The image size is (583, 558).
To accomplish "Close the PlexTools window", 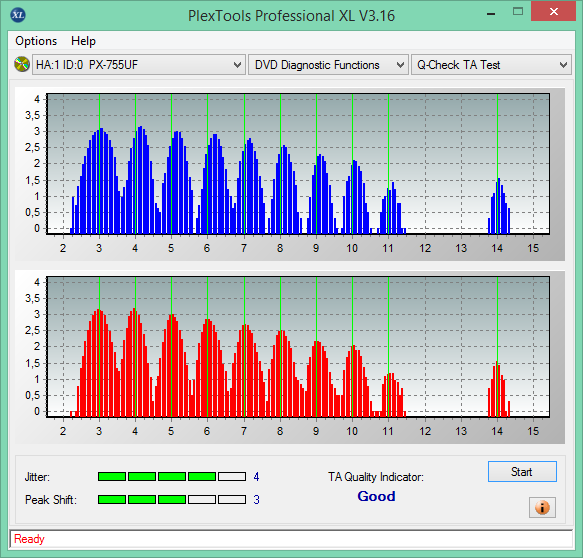I will 554,12.
